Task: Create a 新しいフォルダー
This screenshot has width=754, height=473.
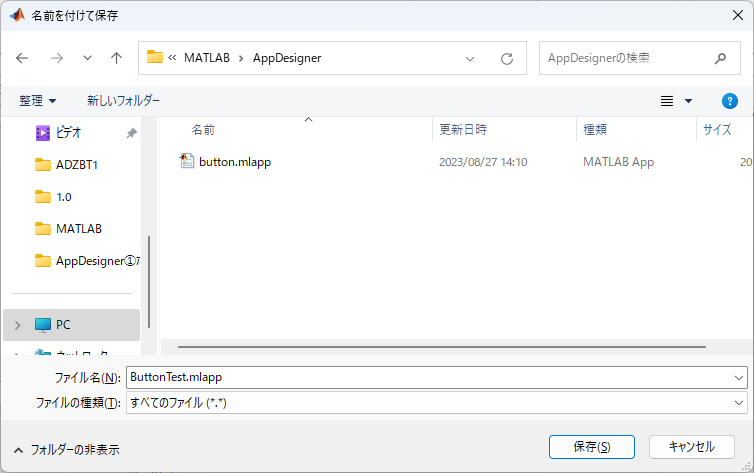Action: (123, 100)
